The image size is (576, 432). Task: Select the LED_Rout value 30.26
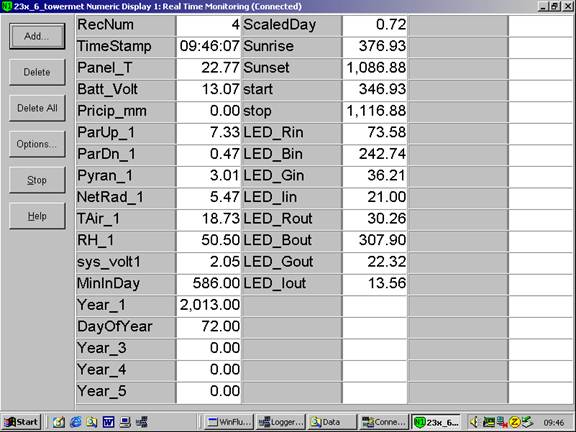point(375,219)
